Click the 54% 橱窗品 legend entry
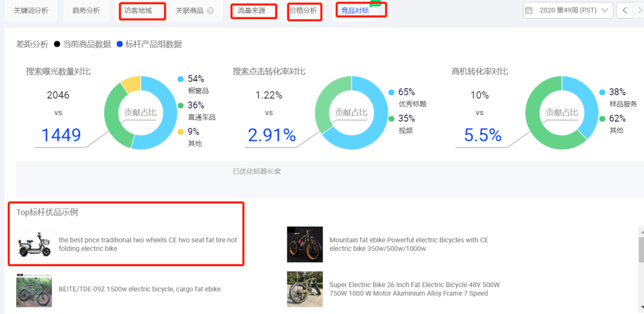The image size is (644, 314). [193, 84]
